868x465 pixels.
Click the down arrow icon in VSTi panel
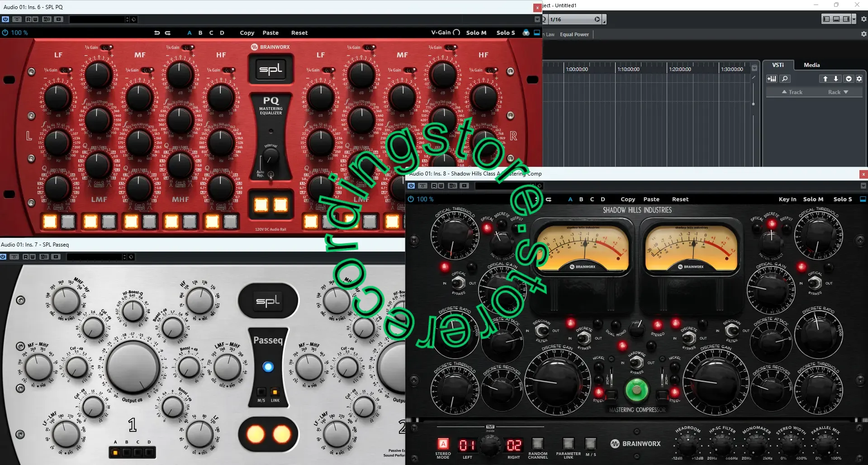[836, 79]
